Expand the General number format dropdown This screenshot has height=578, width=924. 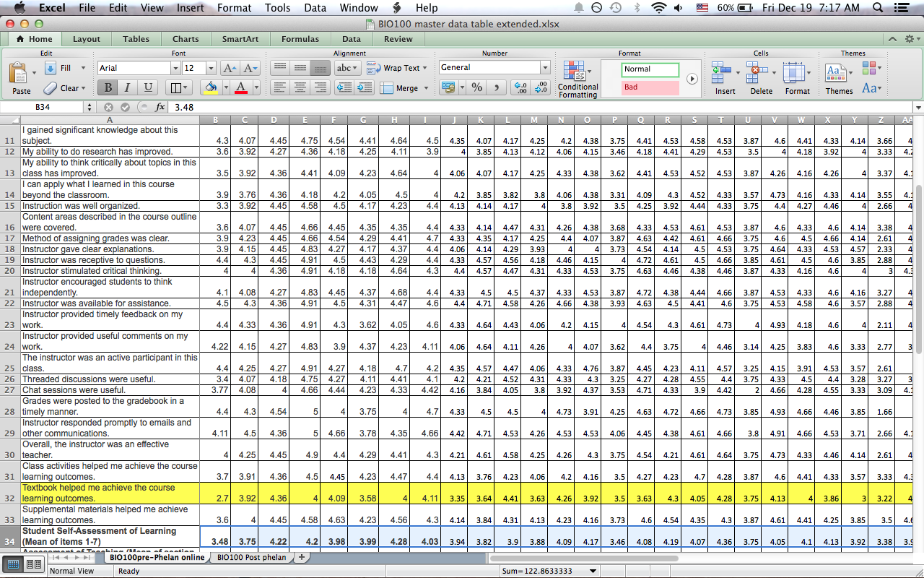pyautogui.click(x=545, y=68)
